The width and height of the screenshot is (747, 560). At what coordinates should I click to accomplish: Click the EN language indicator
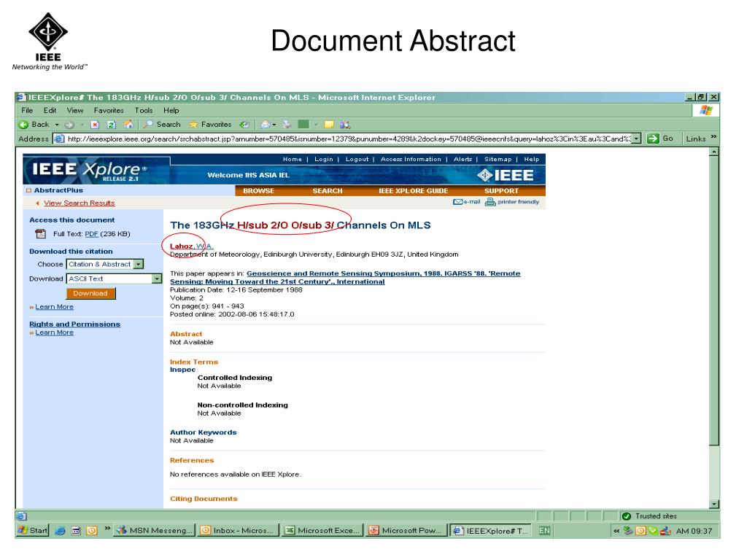click(544, 531)
